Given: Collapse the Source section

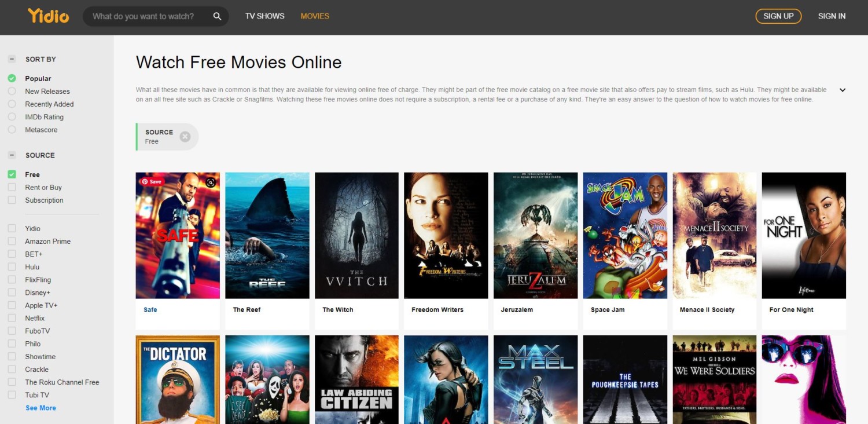Looking at the screenshot, I should pyautogui.click(x=12, y=155).
